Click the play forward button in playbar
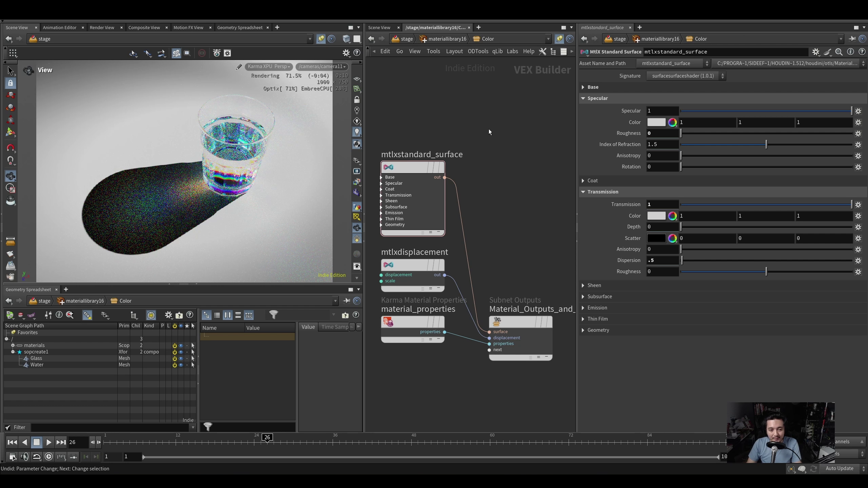This screenshot has width=868, height=488. click(49, 442)
